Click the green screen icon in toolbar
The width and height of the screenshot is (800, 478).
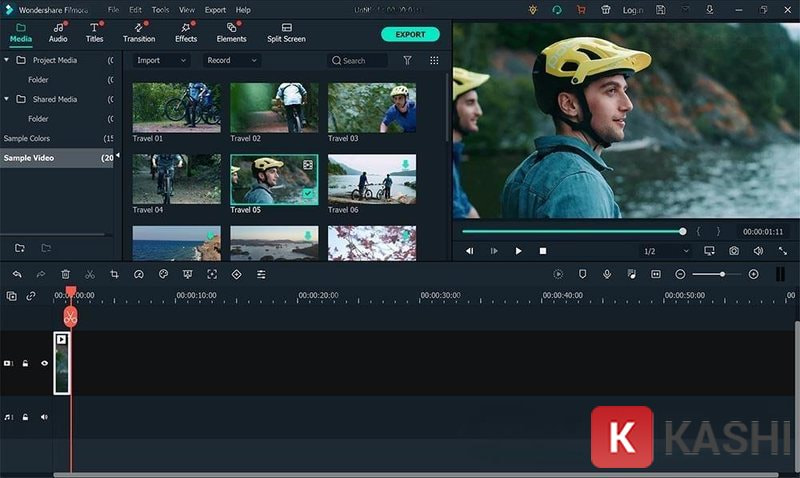coord(188,274)
